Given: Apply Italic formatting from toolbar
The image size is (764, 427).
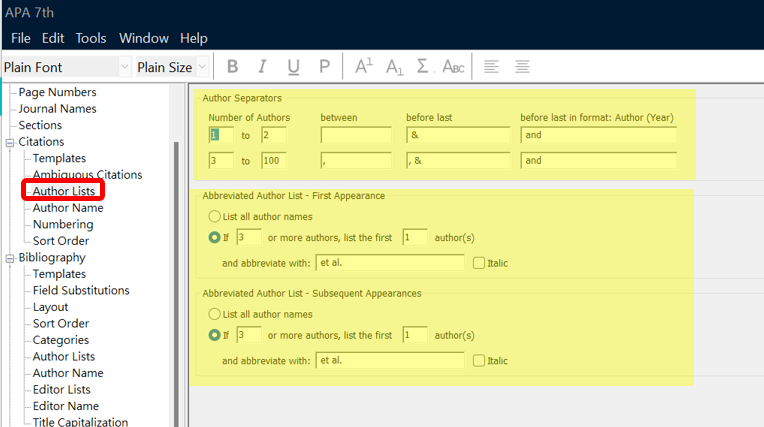Looking at the screenshot, I should pos(262,66).
